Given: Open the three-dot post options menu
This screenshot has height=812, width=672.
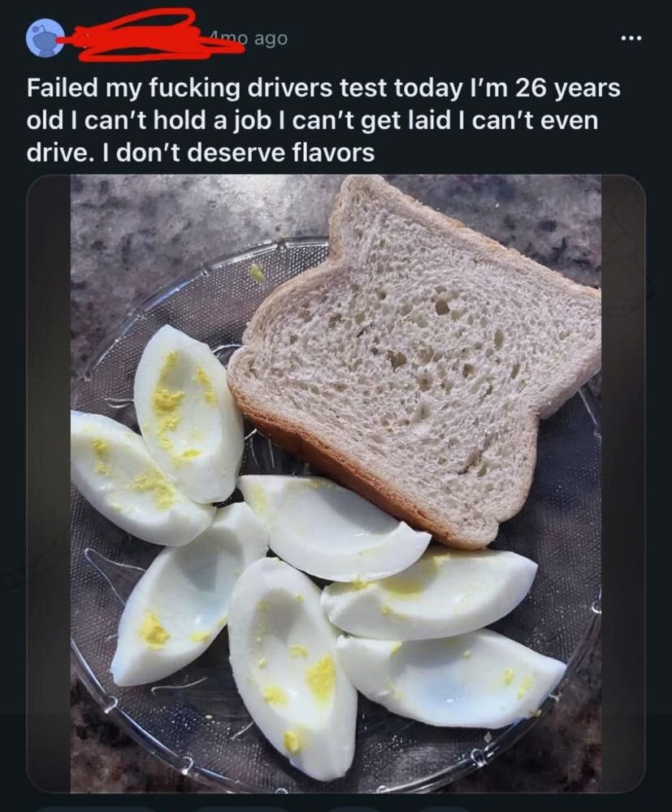Looking at the screenshot, I should tap(631, 38).
